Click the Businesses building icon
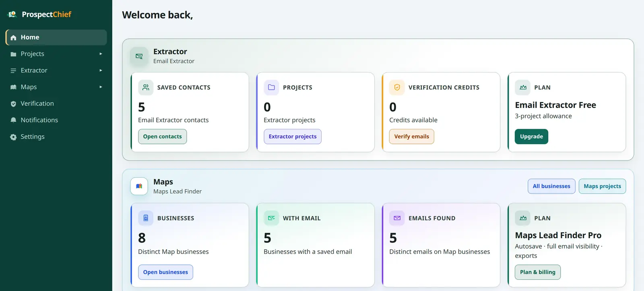The height and width of the screenshot is (291, 644). [146, 218]
